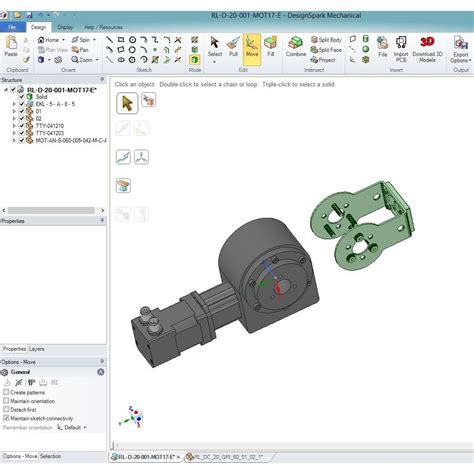Activate the Spin orient tool
This screenshot has width=474, height=474.
coord(81,40)
